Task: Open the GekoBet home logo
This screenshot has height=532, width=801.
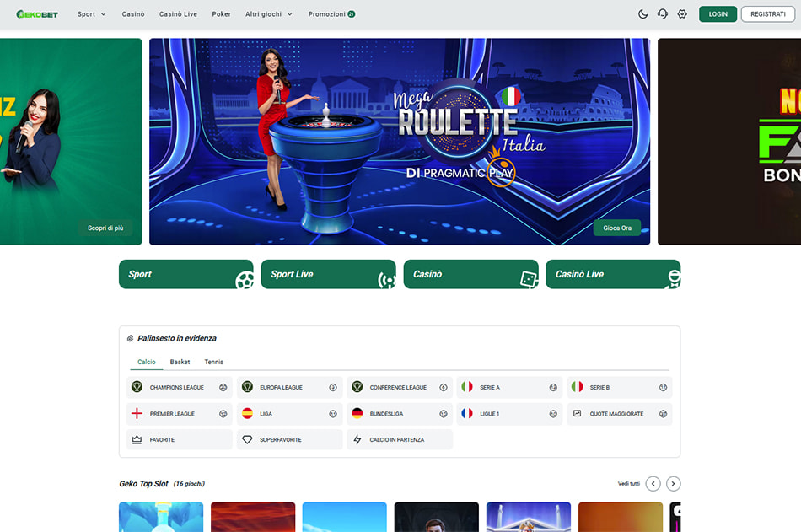Action: pos(37,14)
